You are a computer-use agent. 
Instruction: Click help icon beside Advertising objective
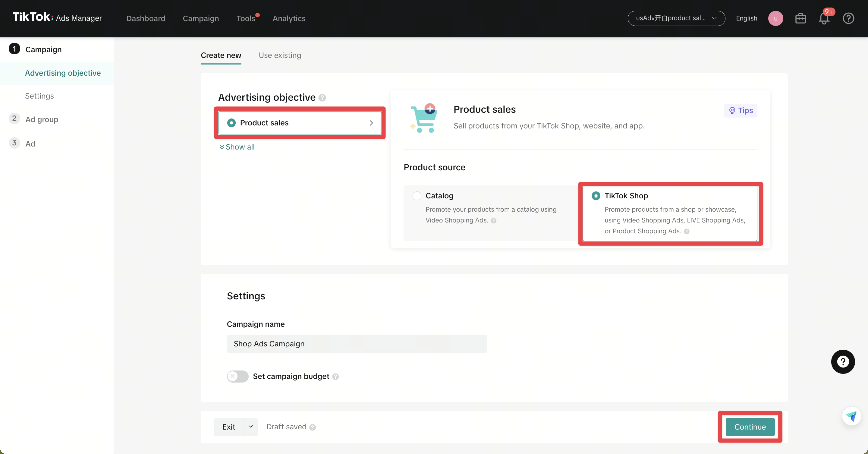pos(322,98)
